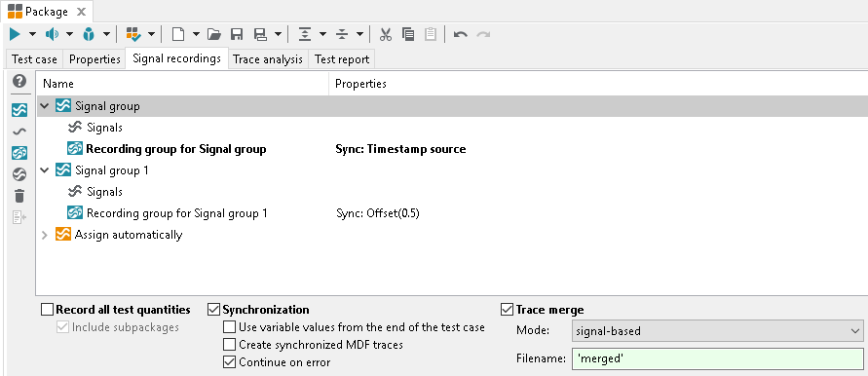Open the dropdown beside Collapse all
The height and width of the screenshot is (376, 868).
[x=359, y=35]
